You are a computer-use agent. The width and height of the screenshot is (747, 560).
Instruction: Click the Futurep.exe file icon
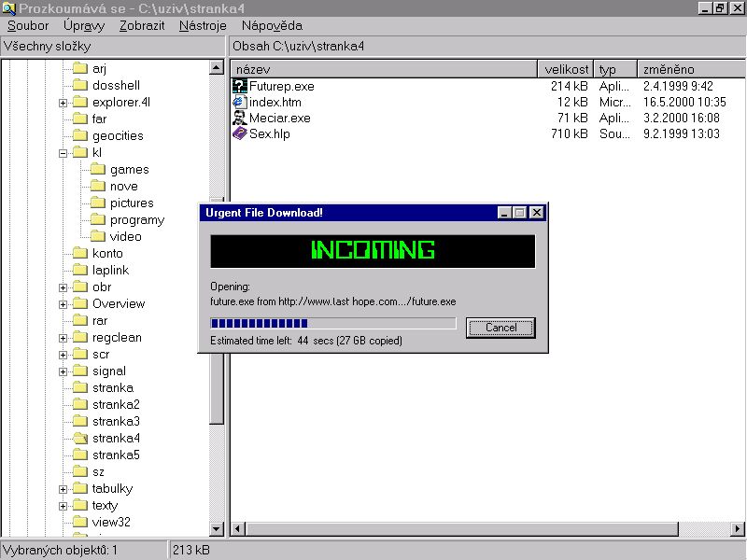[239, 86]
